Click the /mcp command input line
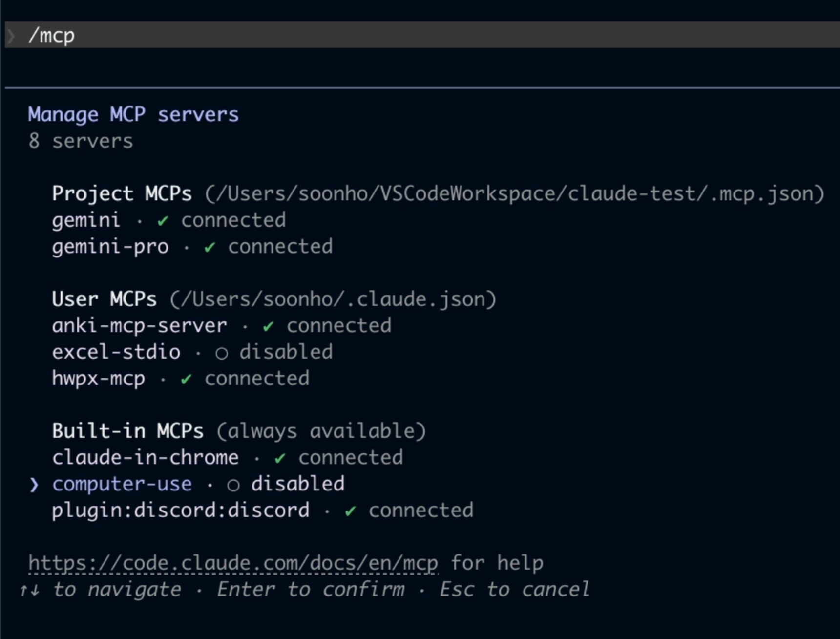The height and width of the screenshot is (639, 840). pos(422,35)
